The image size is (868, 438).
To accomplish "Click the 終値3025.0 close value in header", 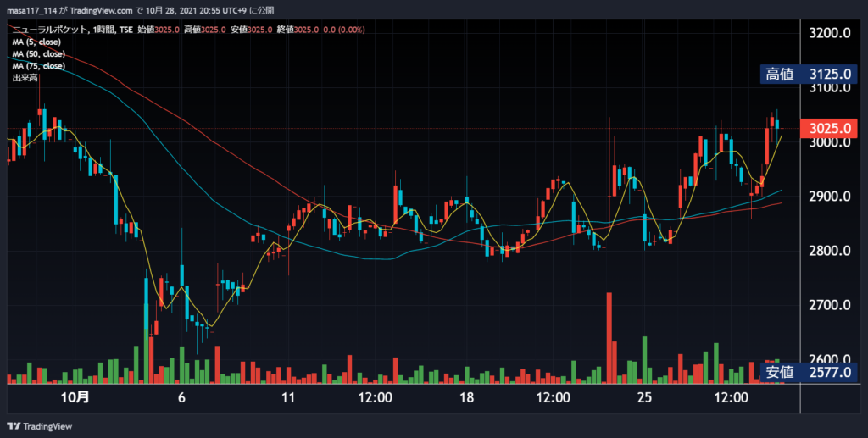I will [x=298, y=30].
